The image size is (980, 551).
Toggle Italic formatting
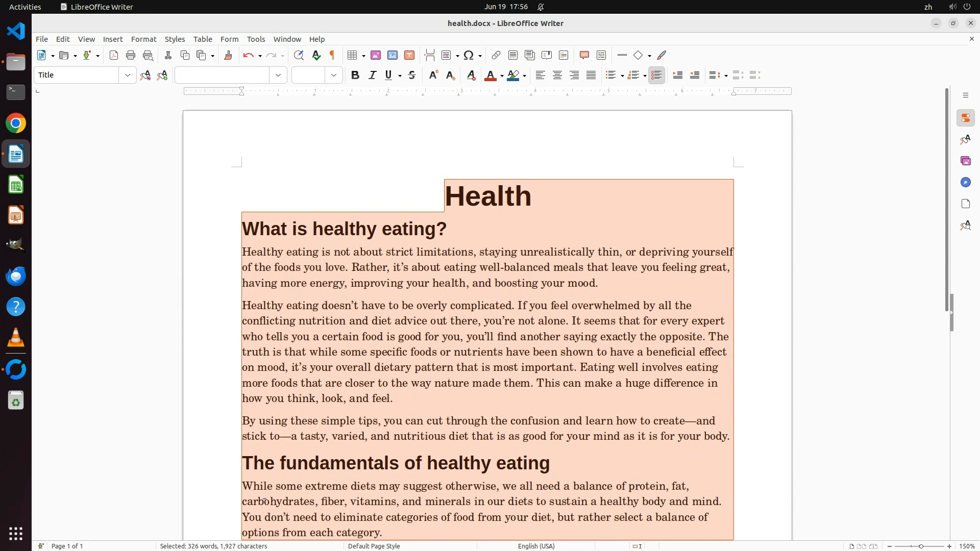pyautogui.click(x=373, y=76)
